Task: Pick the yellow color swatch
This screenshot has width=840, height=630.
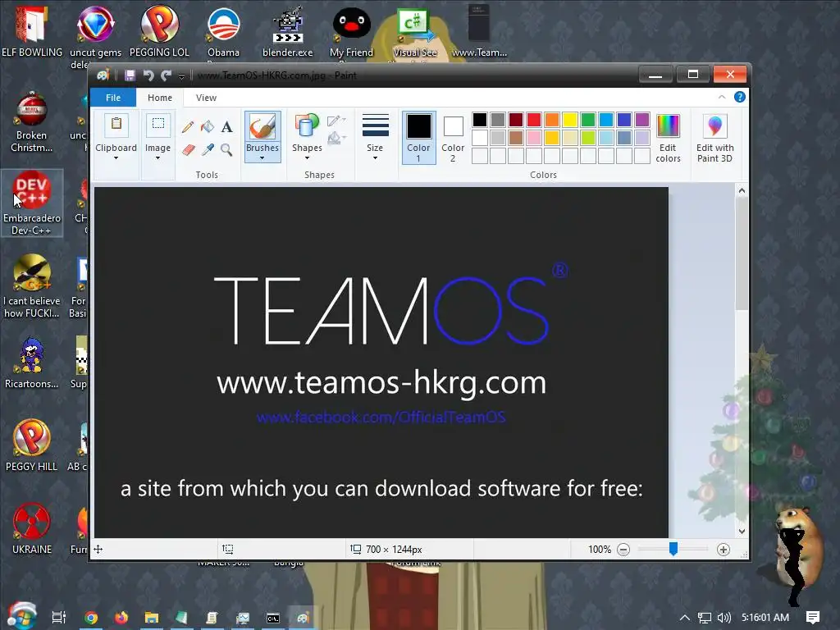Action: pyautogui.click(x=570, y=120)
